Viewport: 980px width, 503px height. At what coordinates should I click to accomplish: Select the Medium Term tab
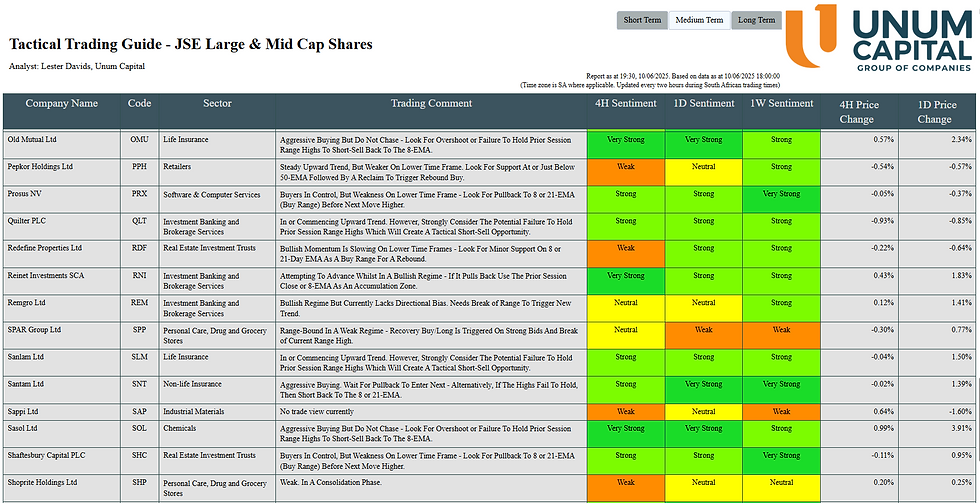click(699, 20)
